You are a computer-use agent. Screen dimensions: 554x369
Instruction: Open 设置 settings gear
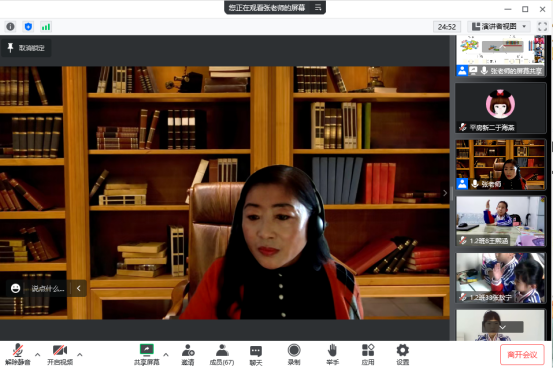point(402,355)
